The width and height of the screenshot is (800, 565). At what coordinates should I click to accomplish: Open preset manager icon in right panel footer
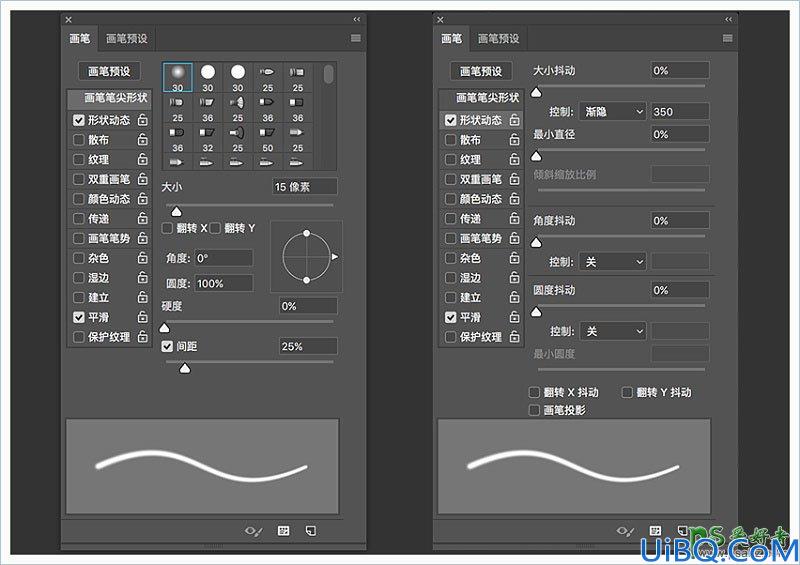point(656,531)
